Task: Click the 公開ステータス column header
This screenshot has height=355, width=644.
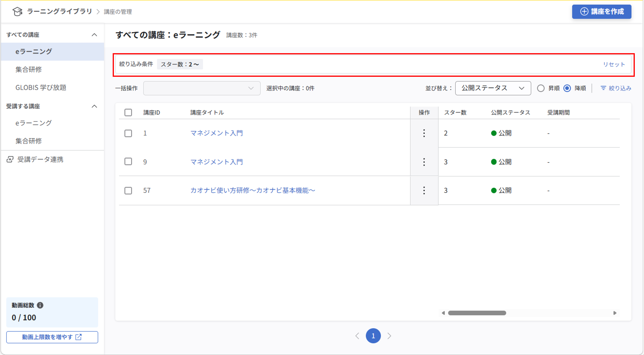Action: [510, 113]
